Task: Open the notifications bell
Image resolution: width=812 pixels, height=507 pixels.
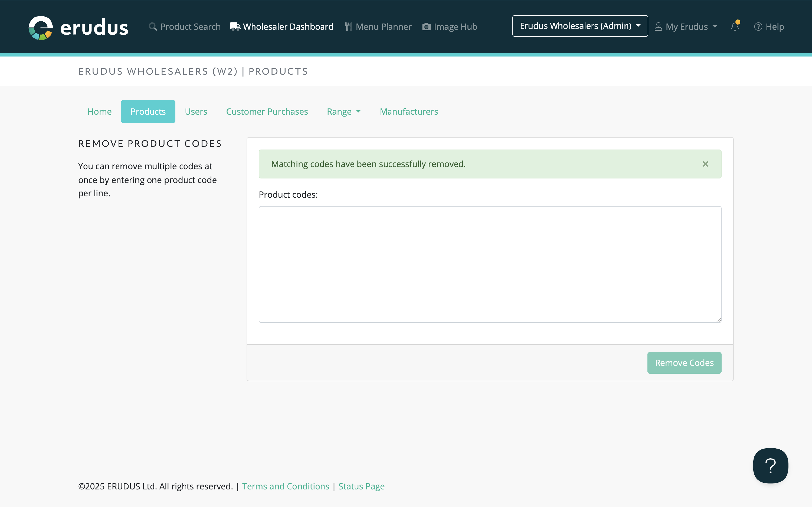Action: [x=735, y=26]
